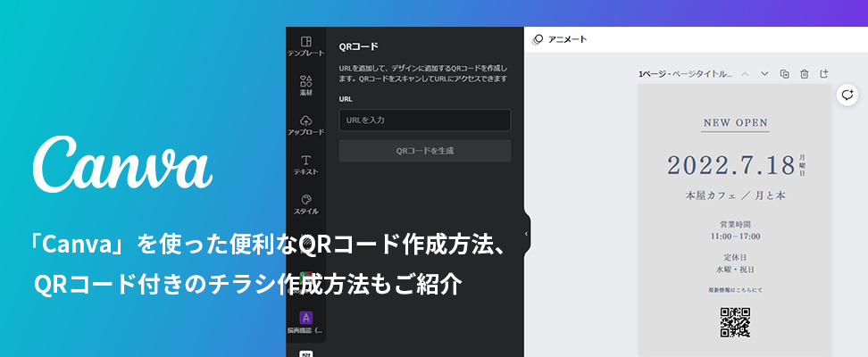
Task: Select the 定休日 text on the flyer
Action: coord(735,258)
